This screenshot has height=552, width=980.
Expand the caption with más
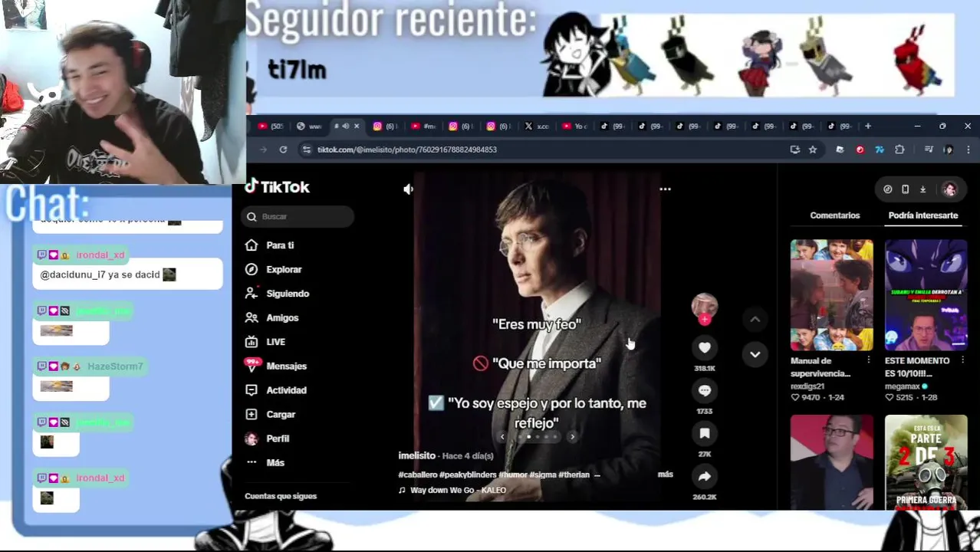665,475
